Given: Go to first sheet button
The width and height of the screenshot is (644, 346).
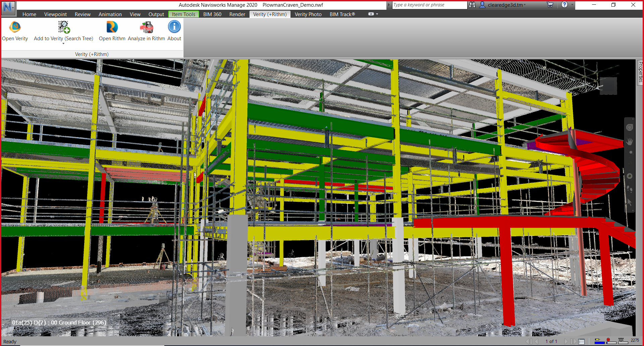Looking at the screenshot, I should 529,341.
